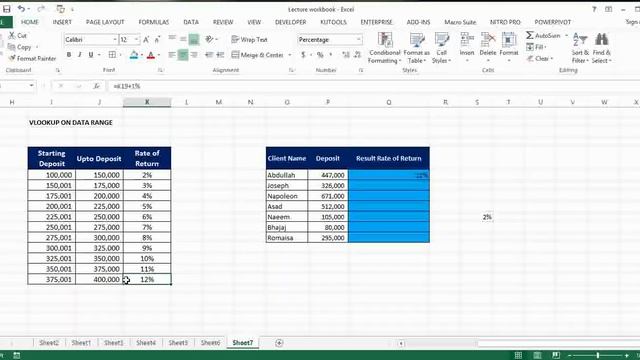The image size is (640, 360).
Task: Click the Insert Function fx icon
Action: click(96, 86)
